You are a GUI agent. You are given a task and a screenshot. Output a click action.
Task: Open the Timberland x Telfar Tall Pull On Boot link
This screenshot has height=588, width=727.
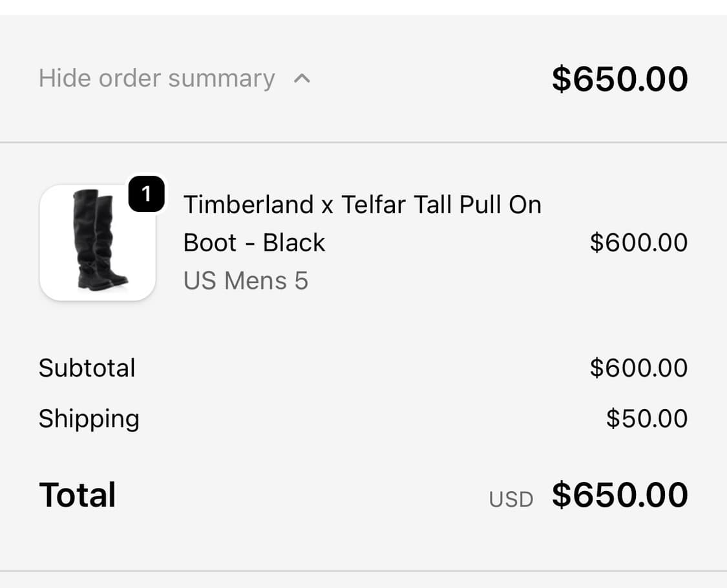tap(363, 204)
